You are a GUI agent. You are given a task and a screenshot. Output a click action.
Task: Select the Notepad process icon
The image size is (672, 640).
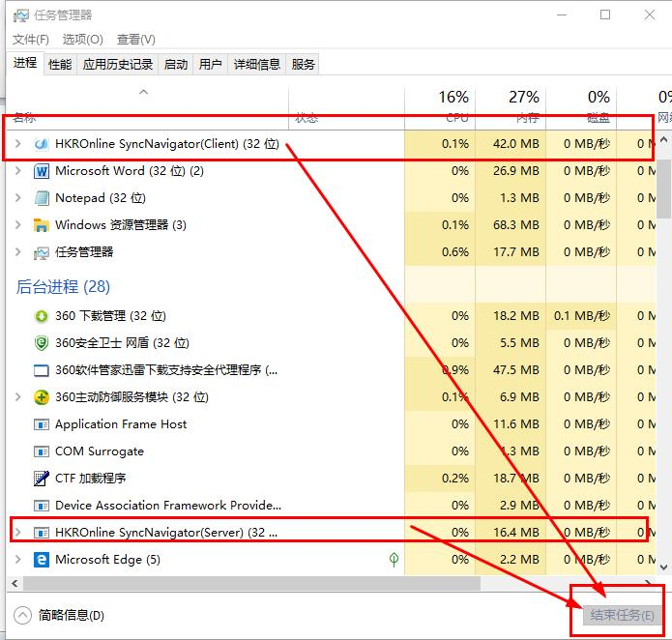click(x=42, y=198)
